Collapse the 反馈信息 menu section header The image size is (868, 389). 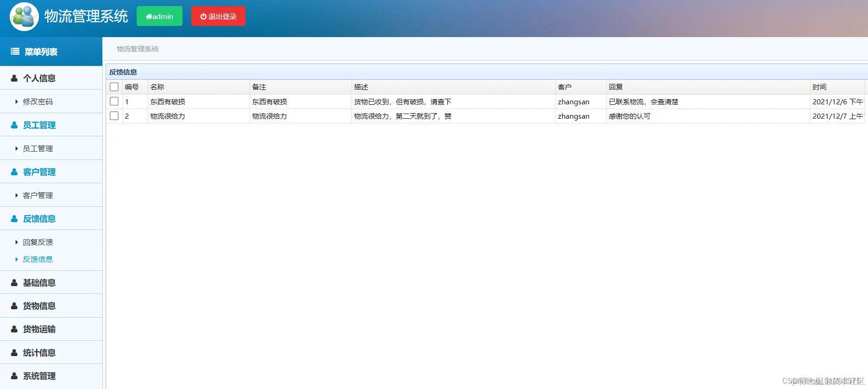tap(51, 219)
